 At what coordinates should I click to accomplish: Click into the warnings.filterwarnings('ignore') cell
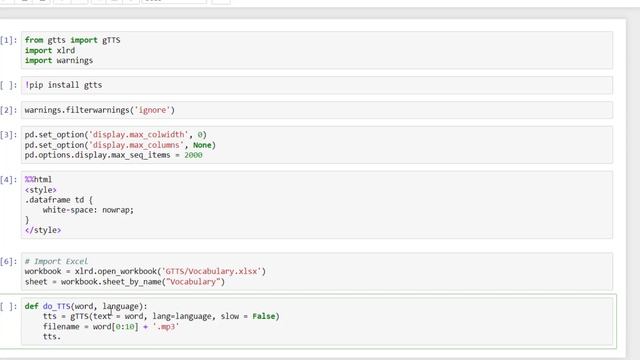coord(317,110)
